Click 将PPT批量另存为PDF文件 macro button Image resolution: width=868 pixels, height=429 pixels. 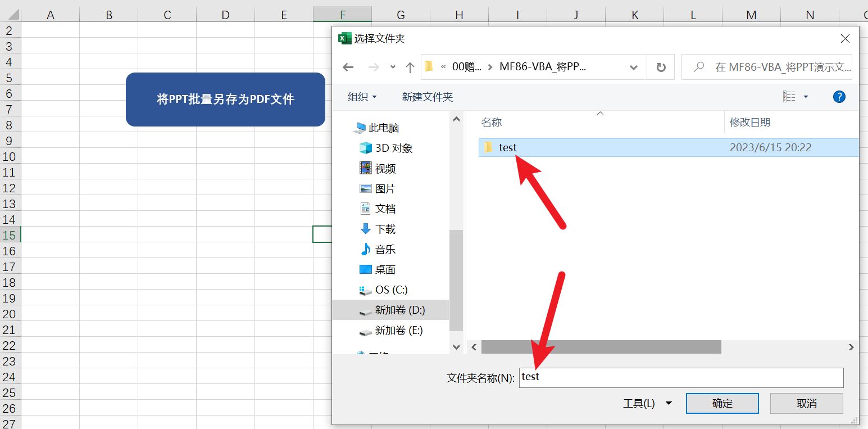coord(225,100)
